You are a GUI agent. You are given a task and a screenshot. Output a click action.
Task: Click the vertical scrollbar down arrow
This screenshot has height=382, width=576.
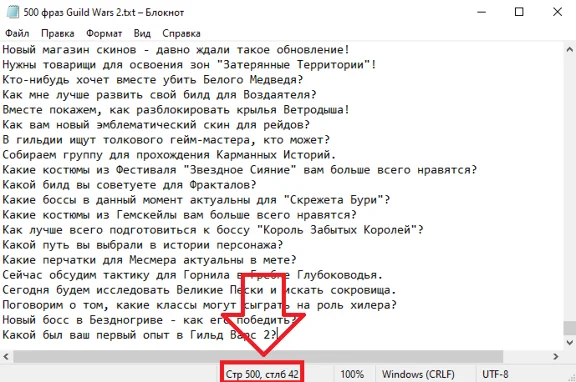(570, 342)
